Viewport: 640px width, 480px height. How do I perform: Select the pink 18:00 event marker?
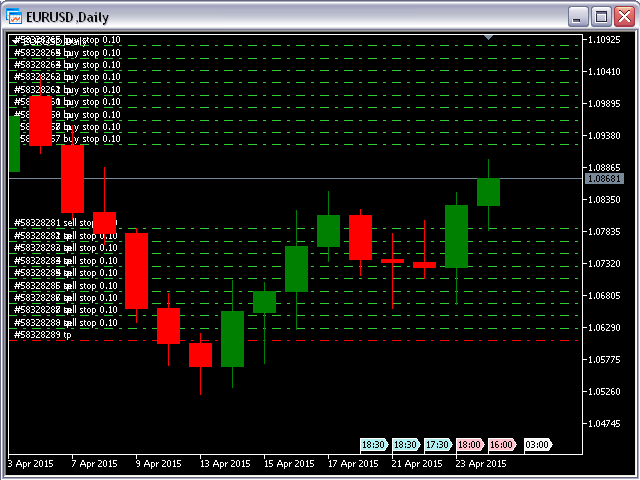pos(469,444)
